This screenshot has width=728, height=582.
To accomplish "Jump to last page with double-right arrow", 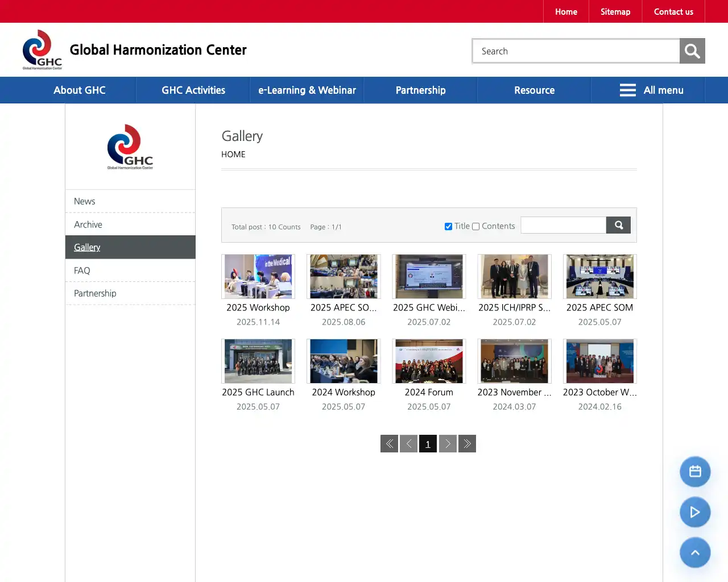I will click(467, 443).
